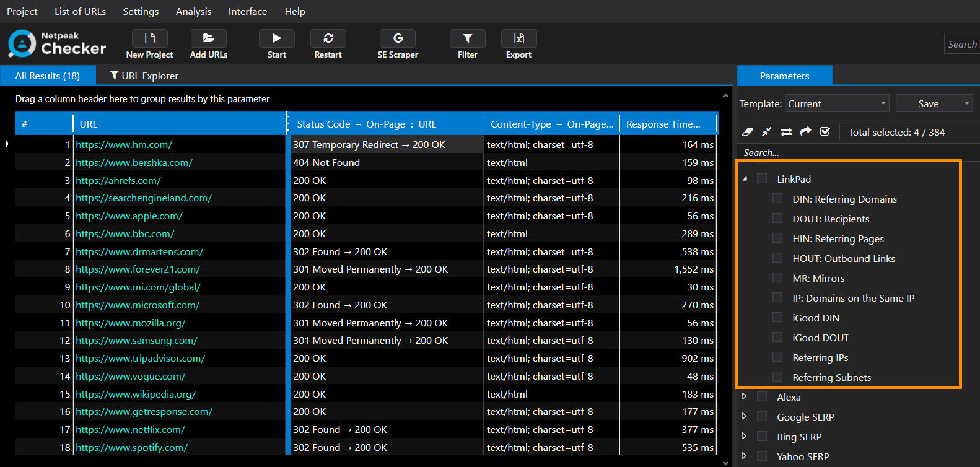Open the https://www.hm.com/ link
This screenshot has height=467, width=980.
124,144
